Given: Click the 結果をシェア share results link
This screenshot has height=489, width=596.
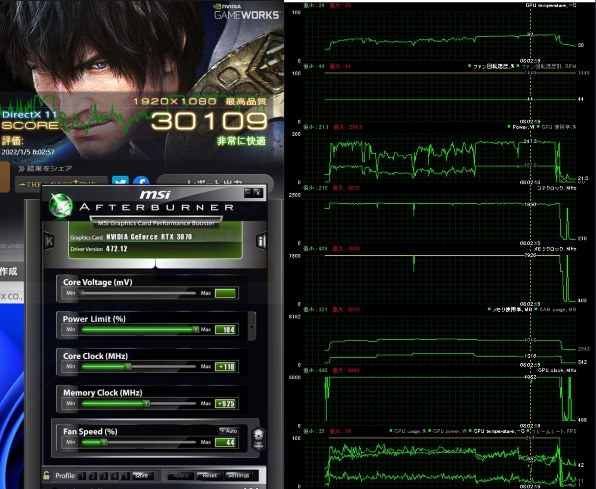Looking at the screenshot, I should point(45,168).
